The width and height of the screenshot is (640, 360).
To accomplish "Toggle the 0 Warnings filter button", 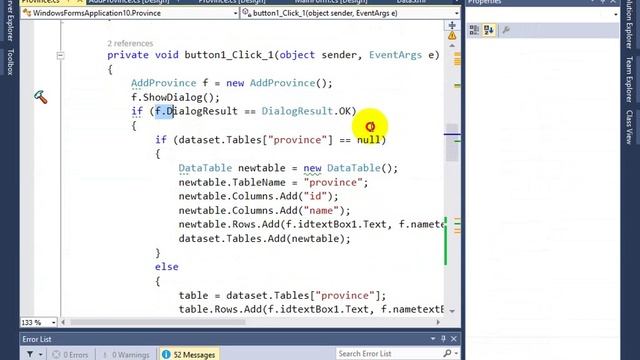I will click(x=126, y=354).
